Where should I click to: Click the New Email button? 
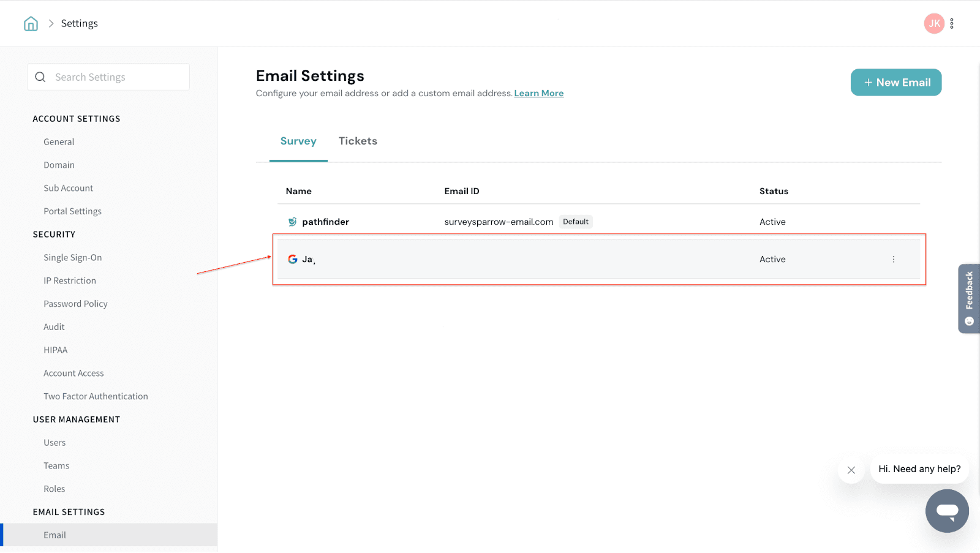[895, 83]
